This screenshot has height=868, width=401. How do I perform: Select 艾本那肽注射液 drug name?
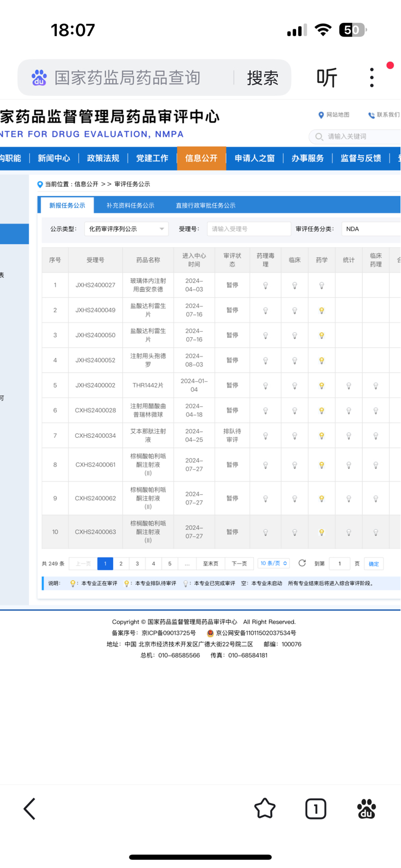[148, 435]
